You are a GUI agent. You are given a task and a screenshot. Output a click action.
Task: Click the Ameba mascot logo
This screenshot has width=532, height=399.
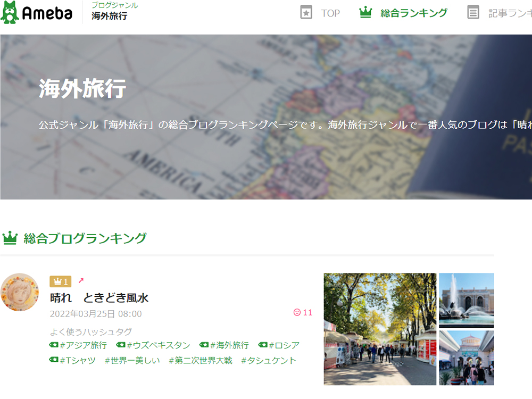[x=10, y=12]
